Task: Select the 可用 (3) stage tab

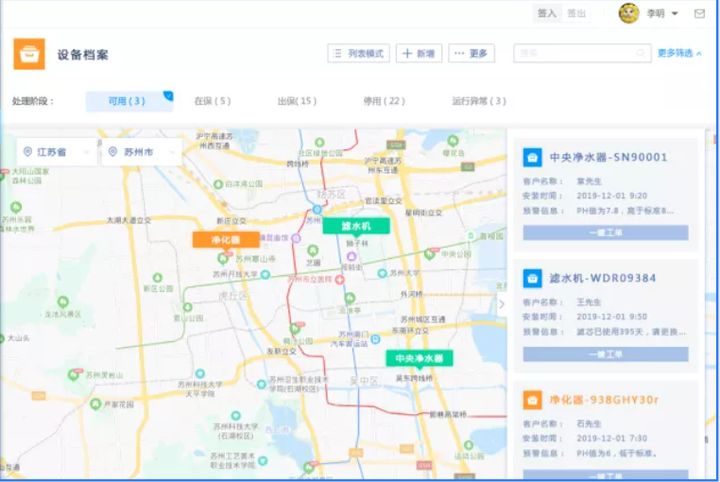Action: coord(129,101)
